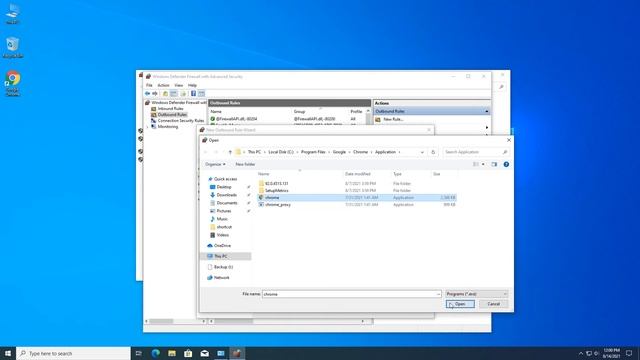Open File Explorer from the taskbar
The image size is (640, 360).
click(x=172, y=353)
